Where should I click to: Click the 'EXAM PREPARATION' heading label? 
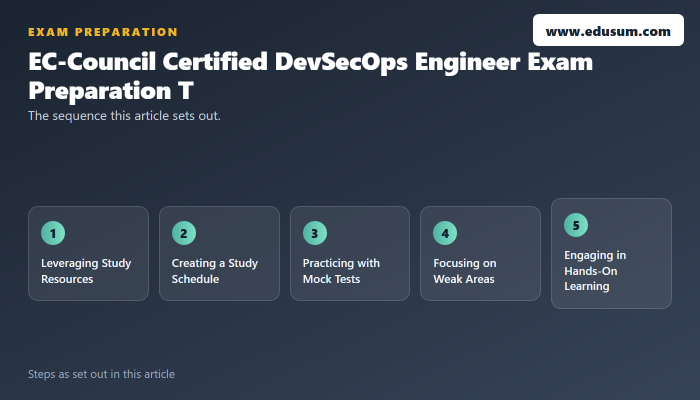click(103, 32)
